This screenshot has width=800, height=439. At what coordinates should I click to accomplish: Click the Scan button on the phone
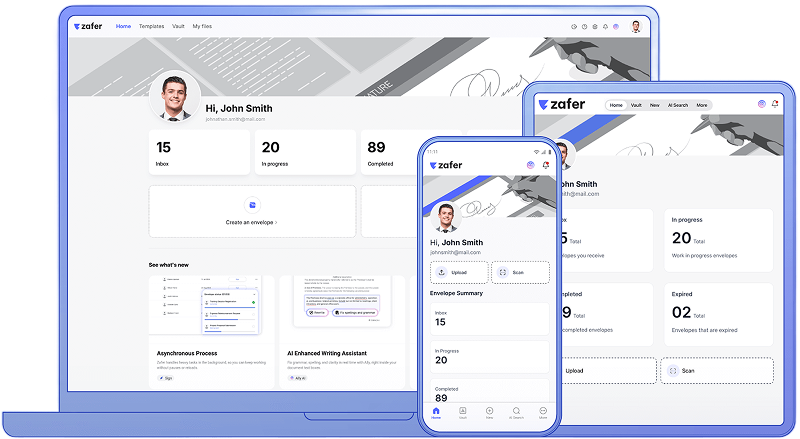[520, 273]
